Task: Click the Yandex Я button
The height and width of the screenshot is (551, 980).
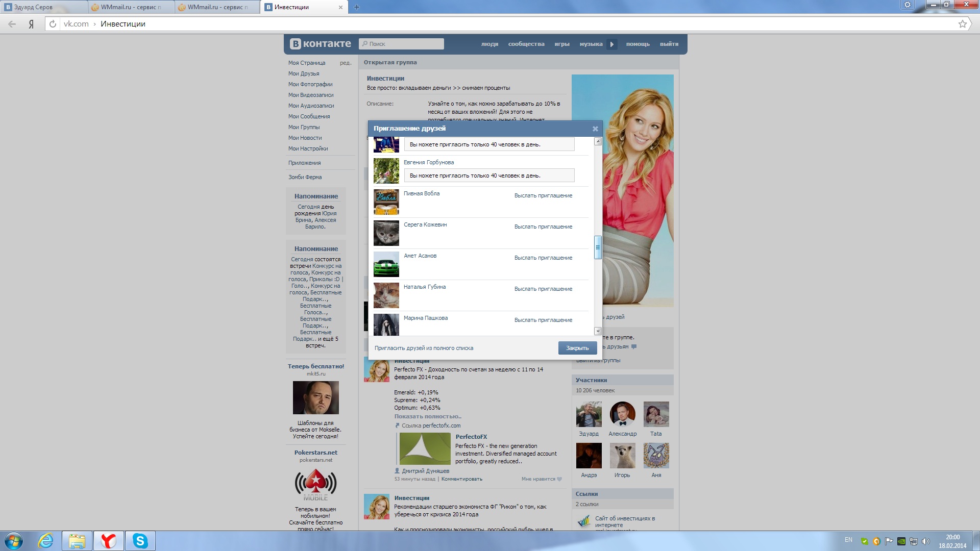Action: [32, 24]
